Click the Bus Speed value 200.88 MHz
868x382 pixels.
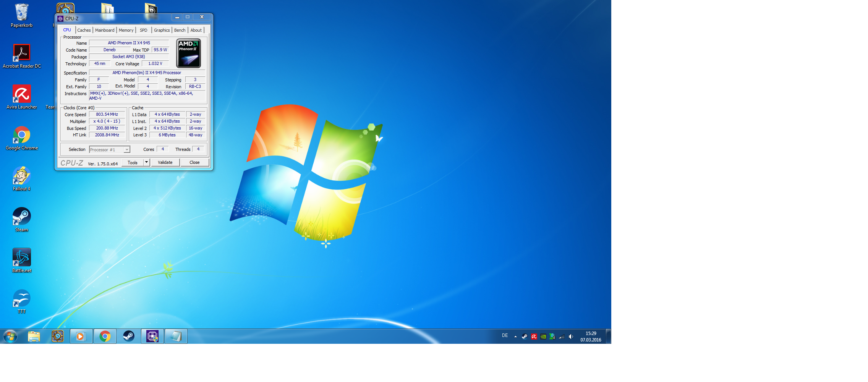[107, 128]
